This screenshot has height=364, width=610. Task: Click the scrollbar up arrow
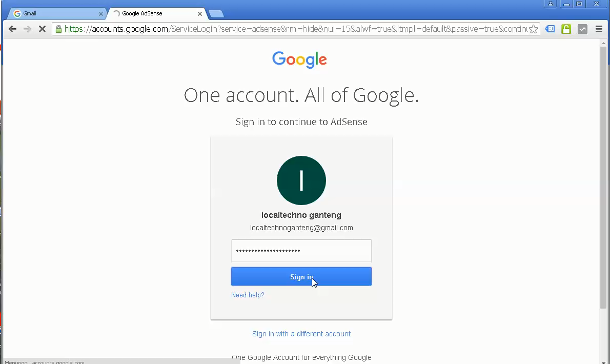[x=603, y=43]
